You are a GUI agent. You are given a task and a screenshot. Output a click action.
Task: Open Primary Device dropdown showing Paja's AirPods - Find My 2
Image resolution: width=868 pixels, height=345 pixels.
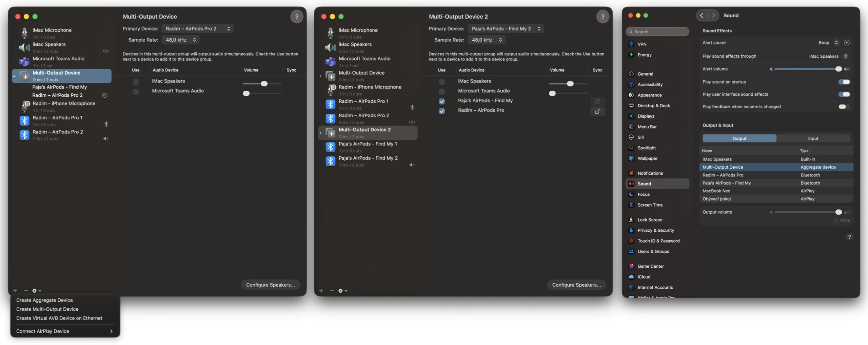[x=506, y=29]
